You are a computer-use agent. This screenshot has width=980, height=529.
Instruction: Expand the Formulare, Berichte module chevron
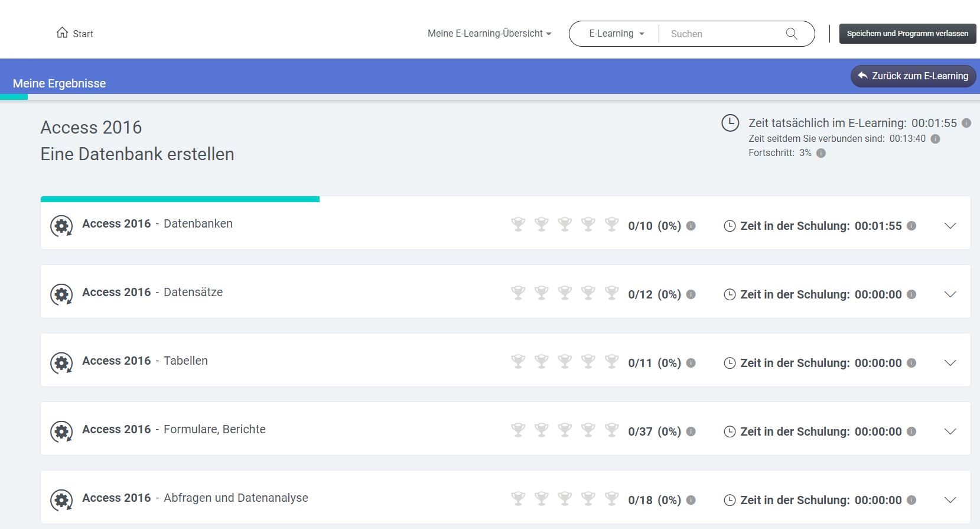pyautogui.click(x=950, y=431)
